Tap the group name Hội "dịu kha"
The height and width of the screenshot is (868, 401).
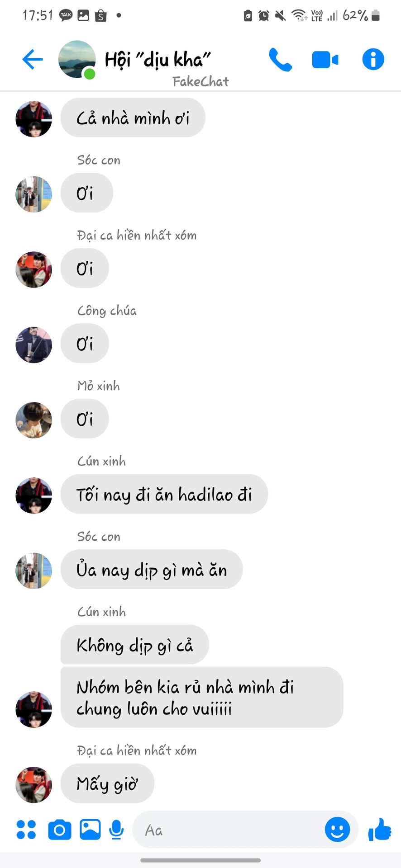(x=158, y=60)
